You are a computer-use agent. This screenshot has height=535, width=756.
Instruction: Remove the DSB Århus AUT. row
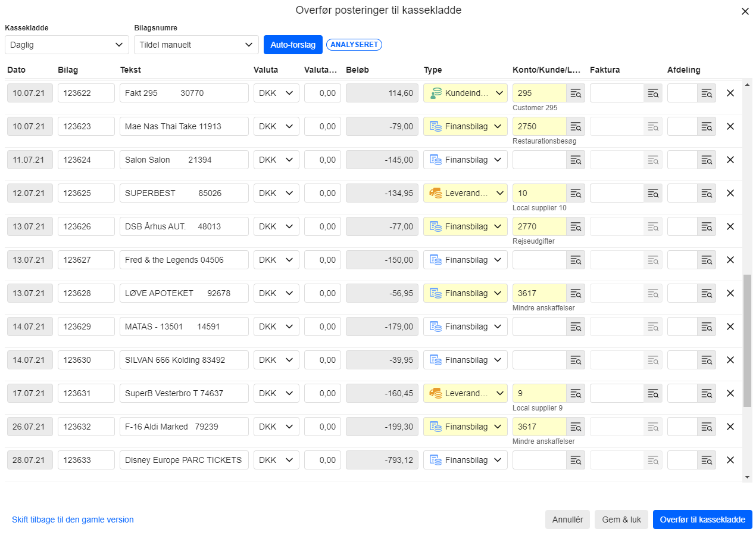[730, 226]
